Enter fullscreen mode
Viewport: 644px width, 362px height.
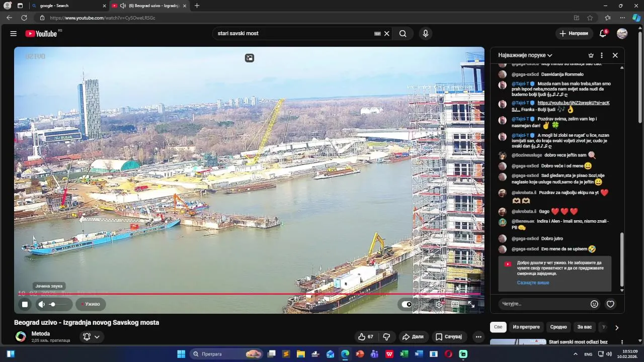(x=471, y=304)
